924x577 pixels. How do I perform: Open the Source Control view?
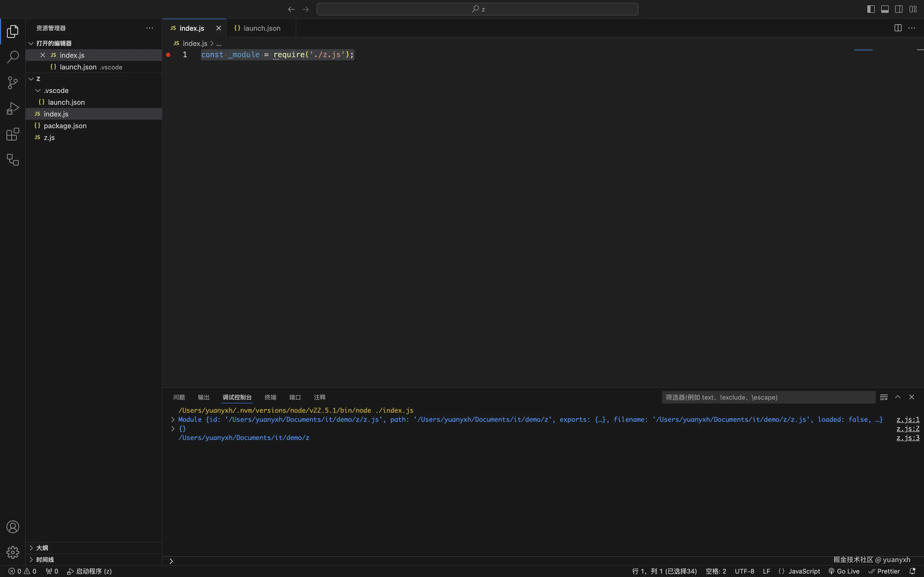pyautogui.click(x=13, y=83)
